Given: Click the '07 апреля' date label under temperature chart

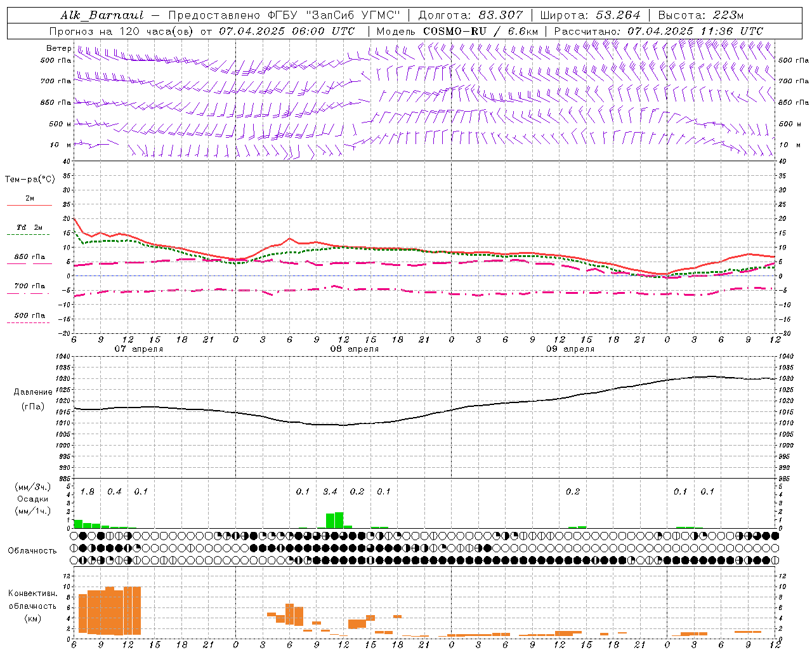Looking at the screenshot, I should [x=138, y=349].
